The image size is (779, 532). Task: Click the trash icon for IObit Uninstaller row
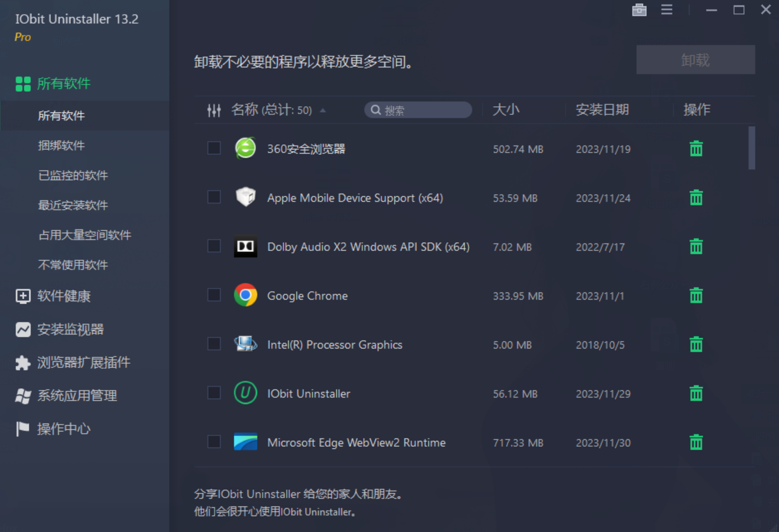[696, 393]
